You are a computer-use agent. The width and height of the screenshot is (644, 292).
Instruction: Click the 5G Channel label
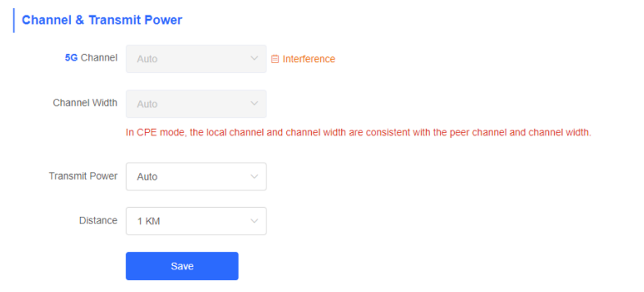91,58
